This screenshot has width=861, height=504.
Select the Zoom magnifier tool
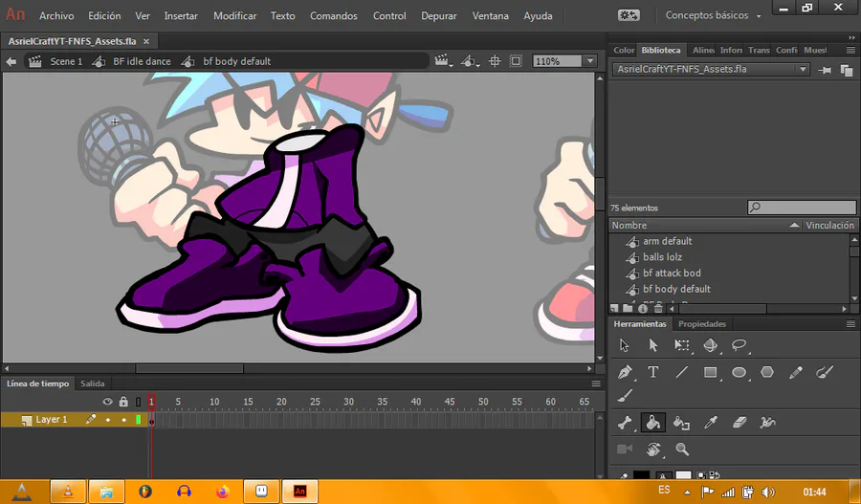click(x=682, y=449)
